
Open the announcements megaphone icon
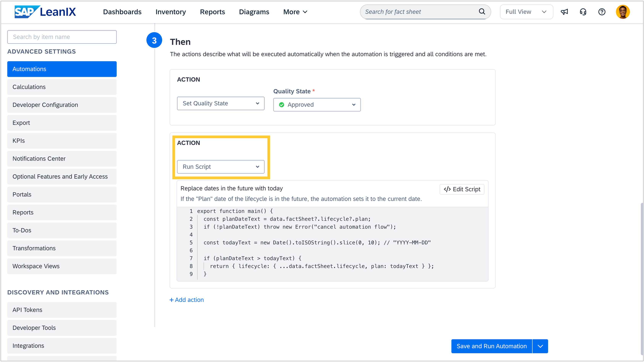tap(564, 12)
